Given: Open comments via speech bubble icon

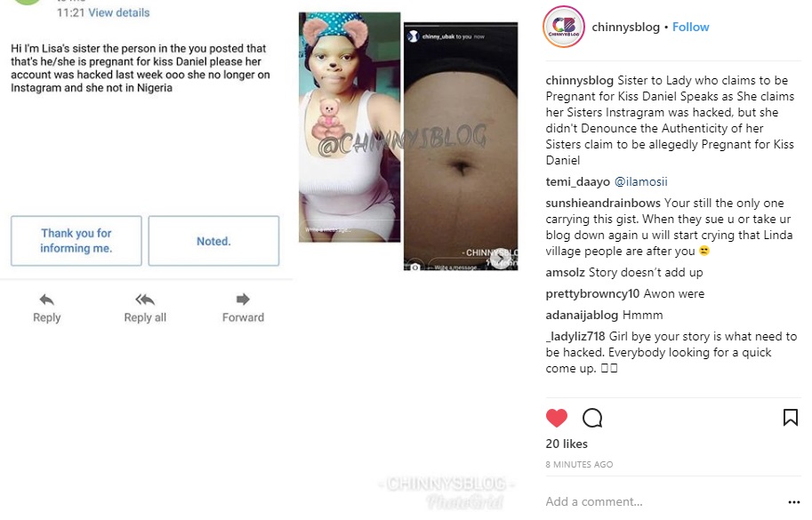Looking at the screenshot, I should tap(592, 418).
